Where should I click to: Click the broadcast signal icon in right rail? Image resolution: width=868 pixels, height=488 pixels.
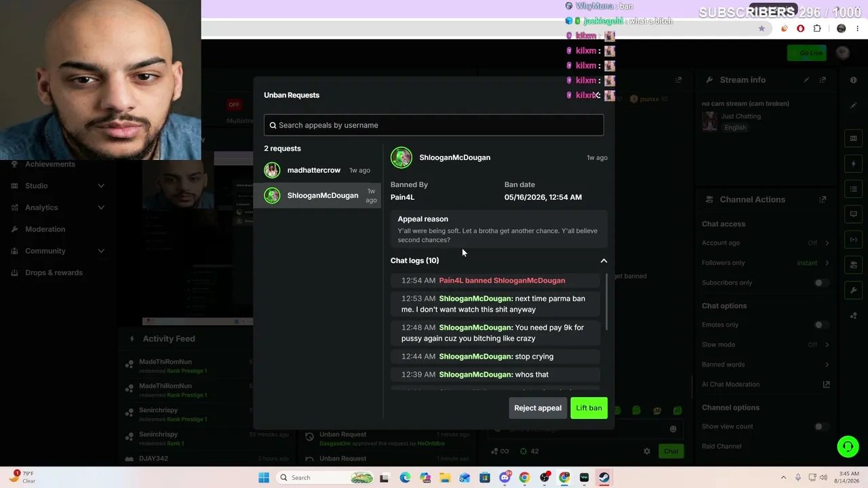(853, 239)
